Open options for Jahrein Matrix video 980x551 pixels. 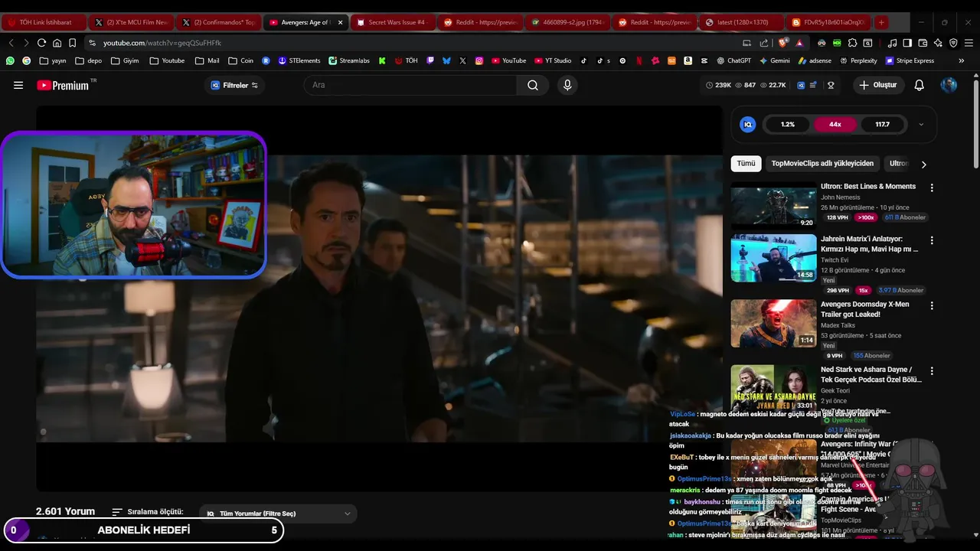pos(932,240)
